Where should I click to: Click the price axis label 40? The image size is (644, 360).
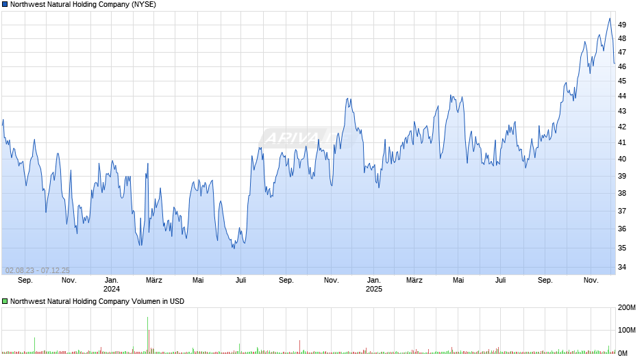point(622,159)
